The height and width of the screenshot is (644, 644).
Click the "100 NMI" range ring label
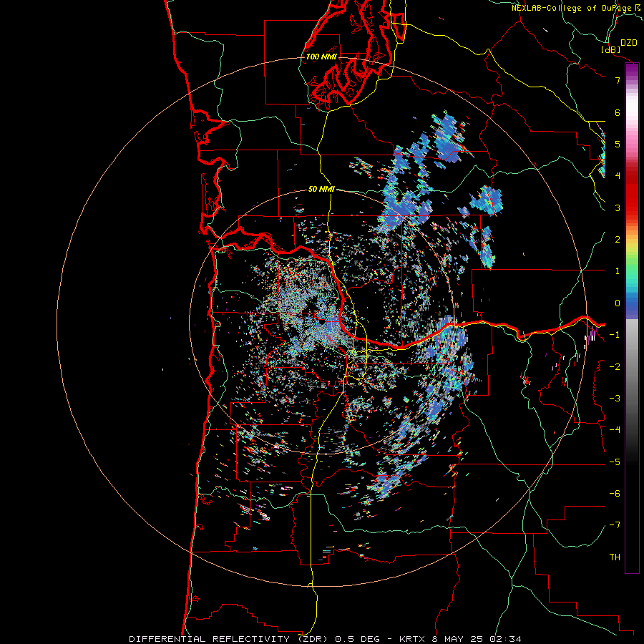click(x=321, y=57)
